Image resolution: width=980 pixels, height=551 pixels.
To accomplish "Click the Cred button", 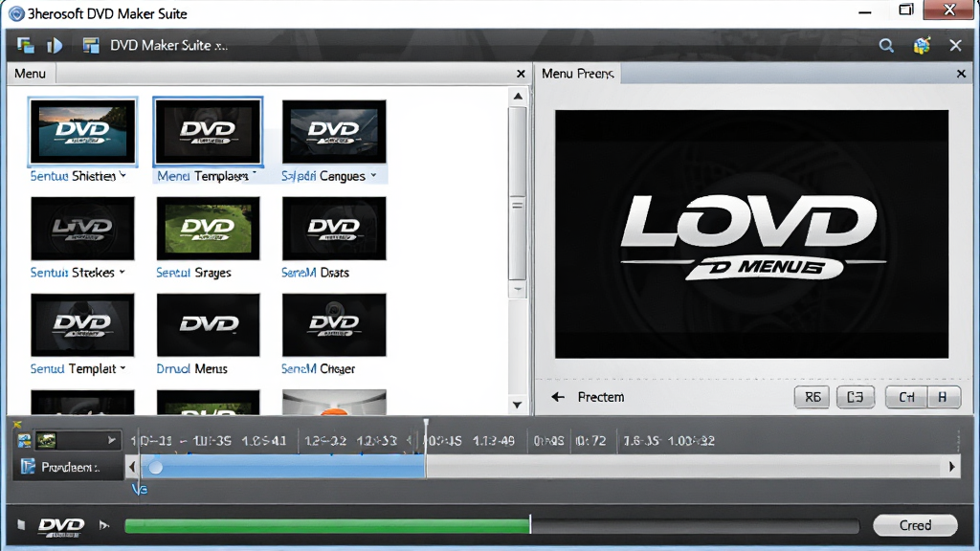I will 915,525.
